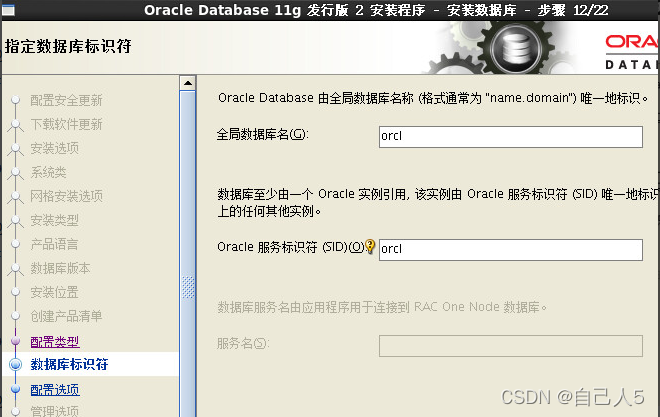Open the 配置选项 step link
Image resolution: width=660 pixels, height=417 pixels.
pyautogui.click(x=55, y=390)
